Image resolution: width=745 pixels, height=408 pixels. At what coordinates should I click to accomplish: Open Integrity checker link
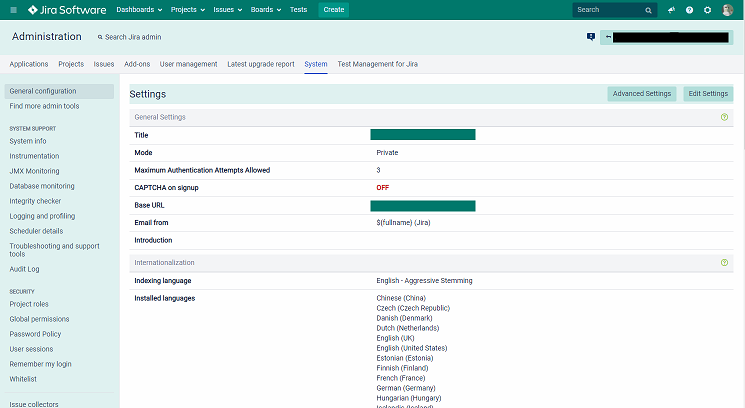coord(35,201)
